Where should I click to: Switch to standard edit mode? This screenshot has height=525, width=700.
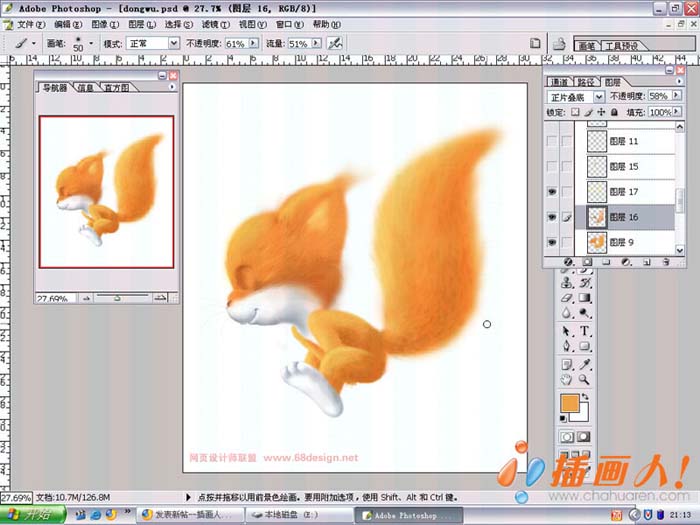pos(567,437)
